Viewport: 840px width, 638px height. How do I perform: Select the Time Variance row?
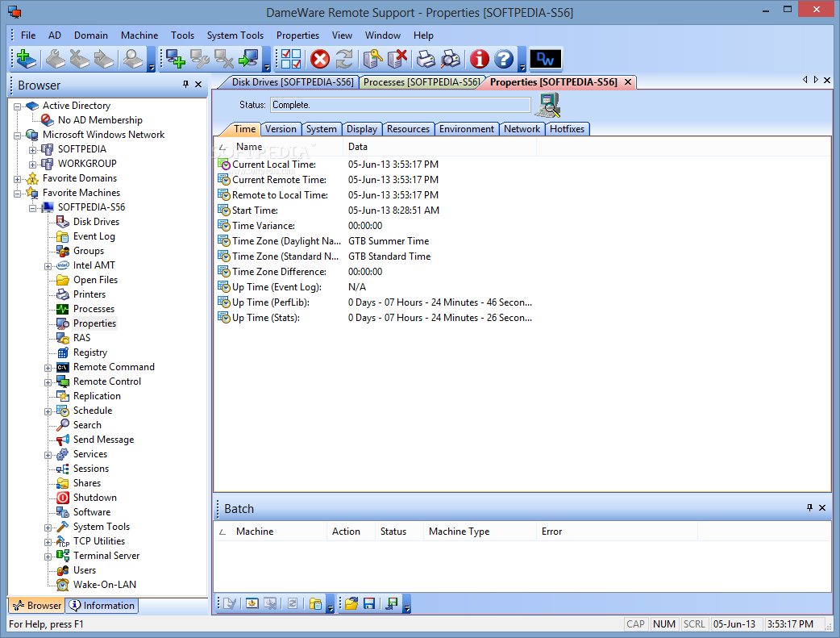[x=375, y=226]
